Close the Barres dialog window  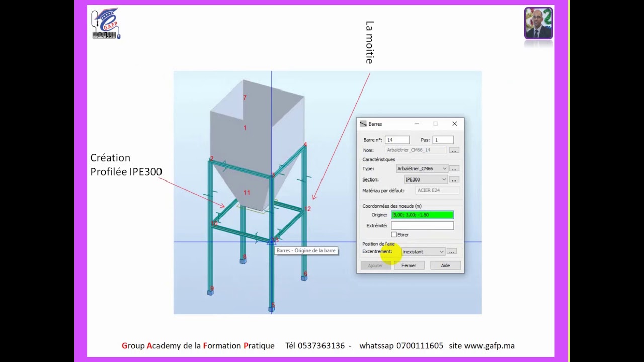point(454,124)
